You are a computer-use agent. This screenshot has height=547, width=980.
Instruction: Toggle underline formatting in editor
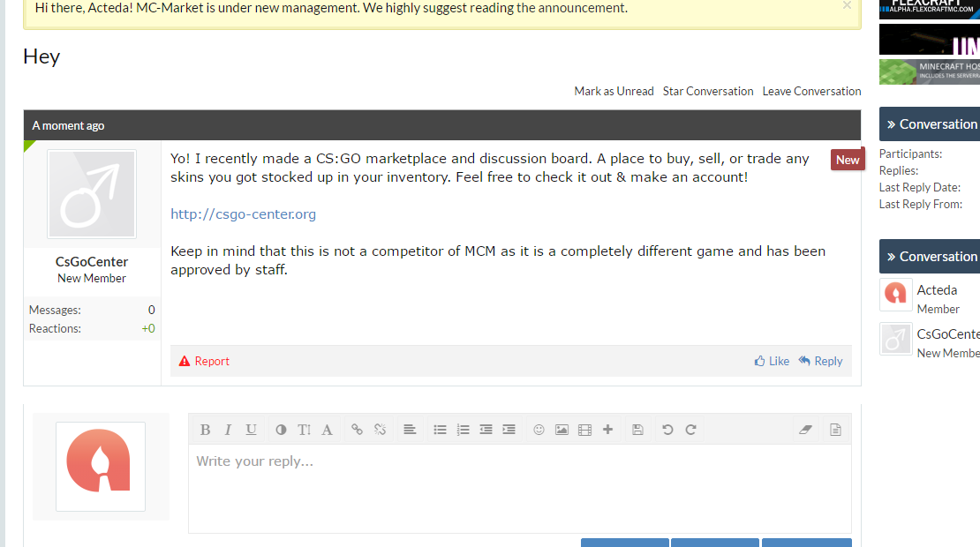click(252, 430)
